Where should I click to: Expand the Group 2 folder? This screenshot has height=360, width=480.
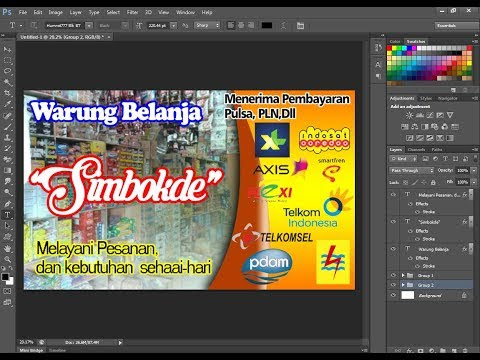403,285
